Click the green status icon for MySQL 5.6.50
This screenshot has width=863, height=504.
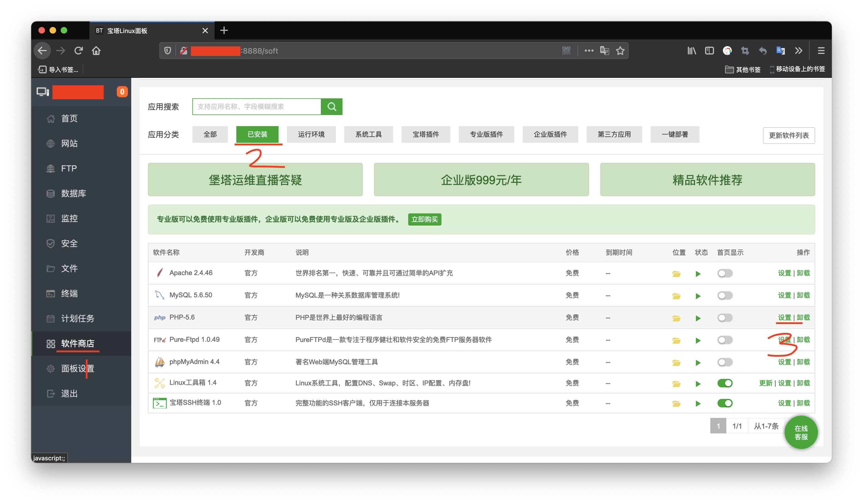(698, 295)
